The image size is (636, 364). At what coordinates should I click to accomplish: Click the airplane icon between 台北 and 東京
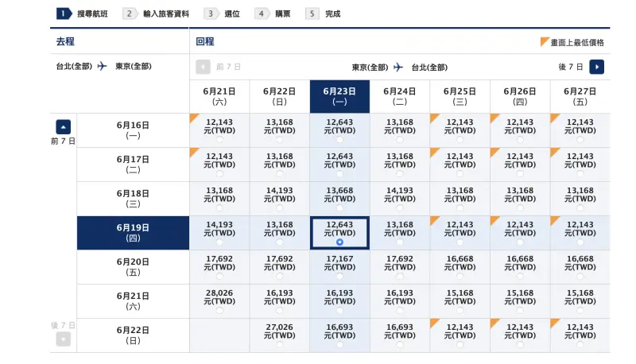tap(103, 66)
